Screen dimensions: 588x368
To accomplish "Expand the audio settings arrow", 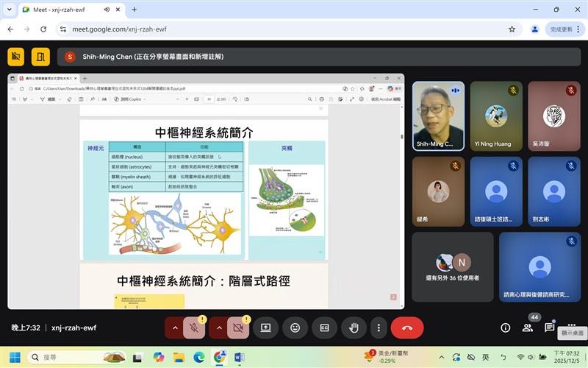I will (175, 328).
